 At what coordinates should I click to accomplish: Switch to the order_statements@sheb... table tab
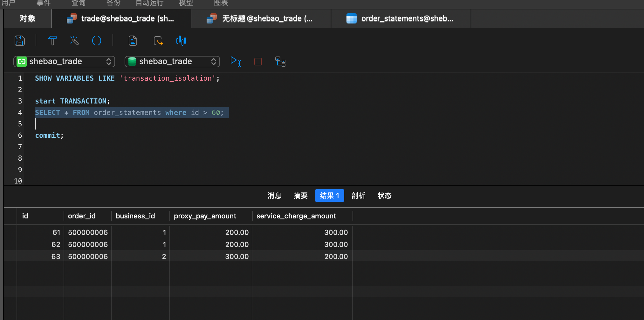click(401, 18)
